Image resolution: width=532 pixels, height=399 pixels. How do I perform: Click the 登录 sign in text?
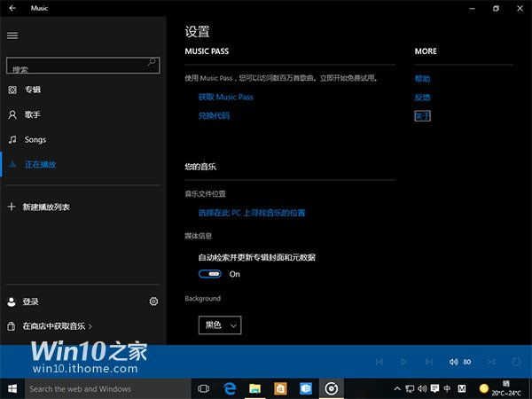coord(30,301)
